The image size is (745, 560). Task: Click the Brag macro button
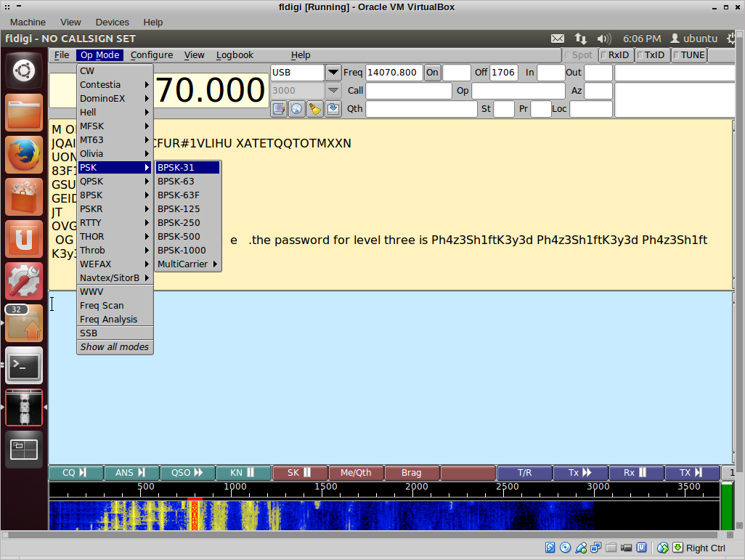click(412, 473)
